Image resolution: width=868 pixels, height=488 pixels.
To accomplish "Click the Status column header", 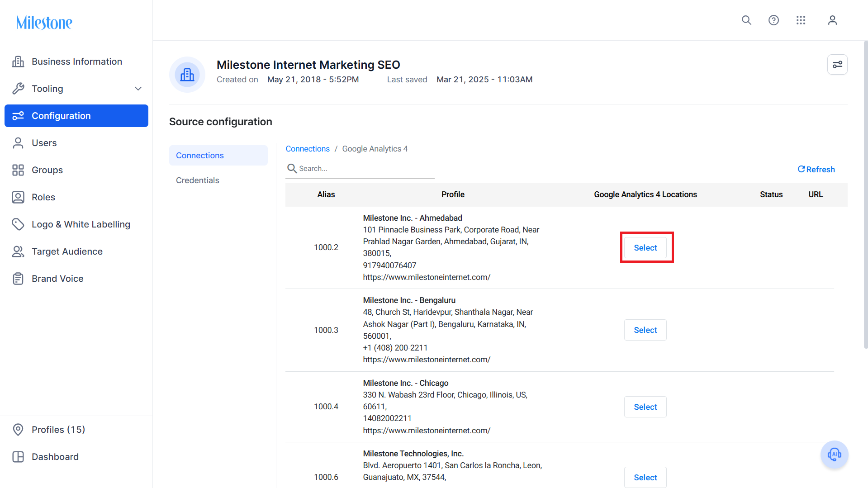I will pos(771,194).
